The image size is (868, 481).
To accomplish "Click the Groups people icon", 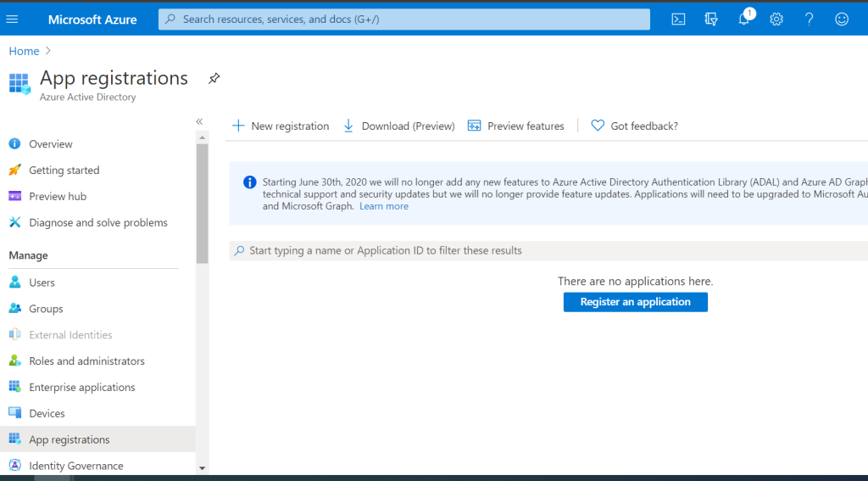I will pyautogui.click(x=15, y=308).
